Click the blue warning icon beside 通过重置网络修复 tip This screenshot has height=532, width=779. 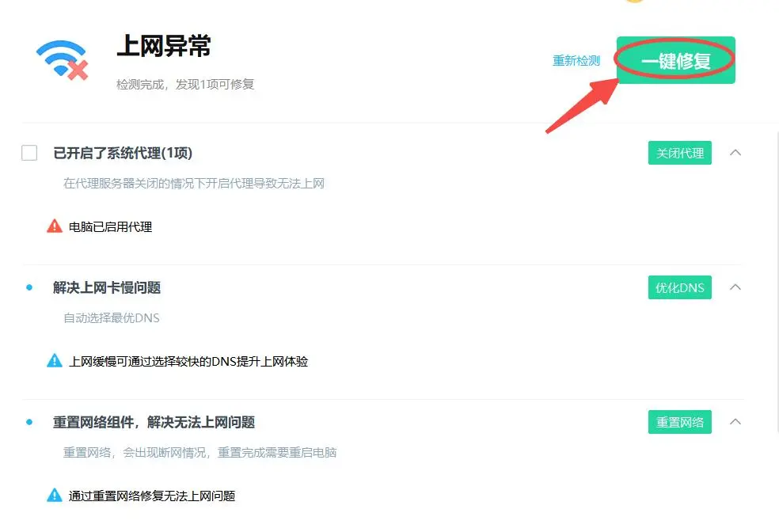pyautogui.click(x=54, y=496)
